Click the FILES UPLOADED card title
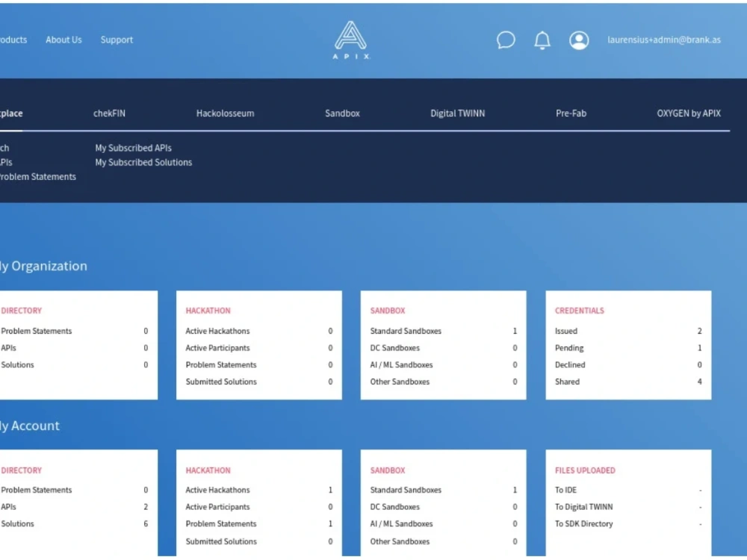The image size is (747, 560). [585, 470]
